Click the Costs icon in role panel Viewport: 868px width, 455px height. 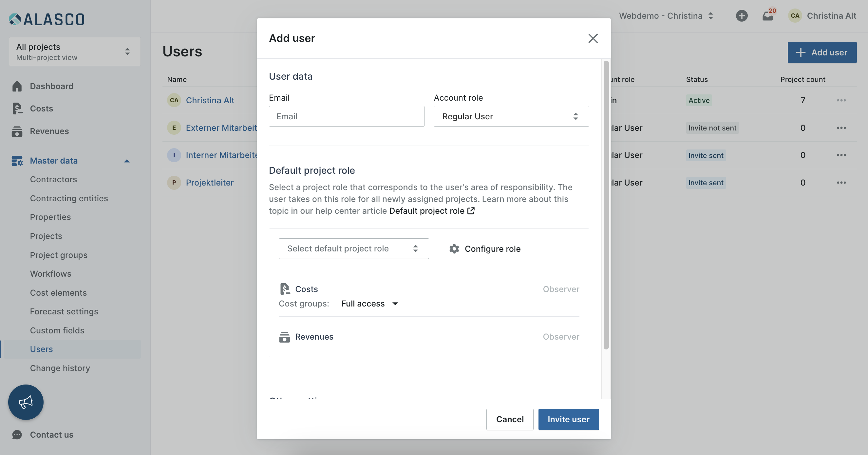click(285, 289)
